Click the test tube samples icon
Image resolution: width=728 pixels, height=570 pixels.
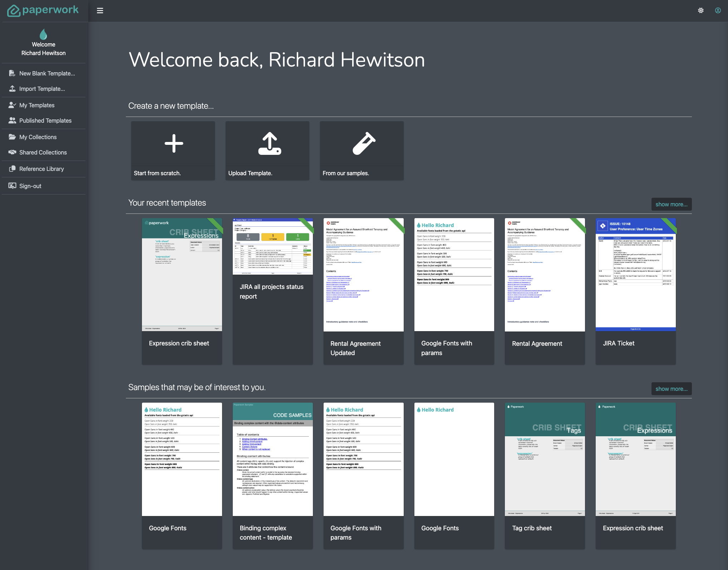pos(364,143)
